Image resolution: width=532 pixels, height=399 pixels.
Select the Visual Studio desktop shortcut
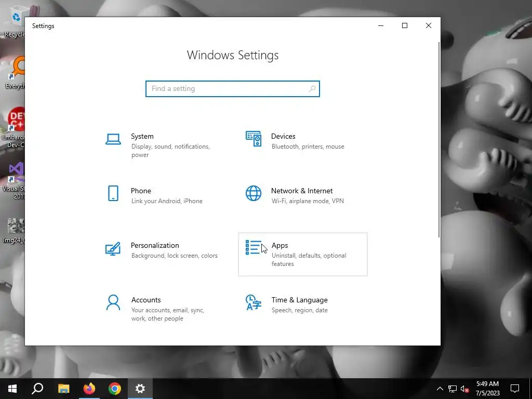(x=14, y=180)
